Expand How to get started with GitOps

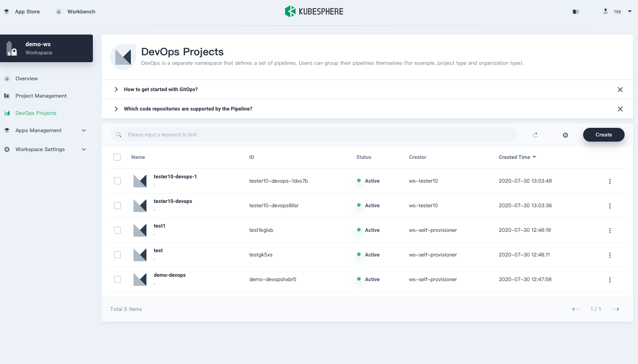tap(116, 89)
